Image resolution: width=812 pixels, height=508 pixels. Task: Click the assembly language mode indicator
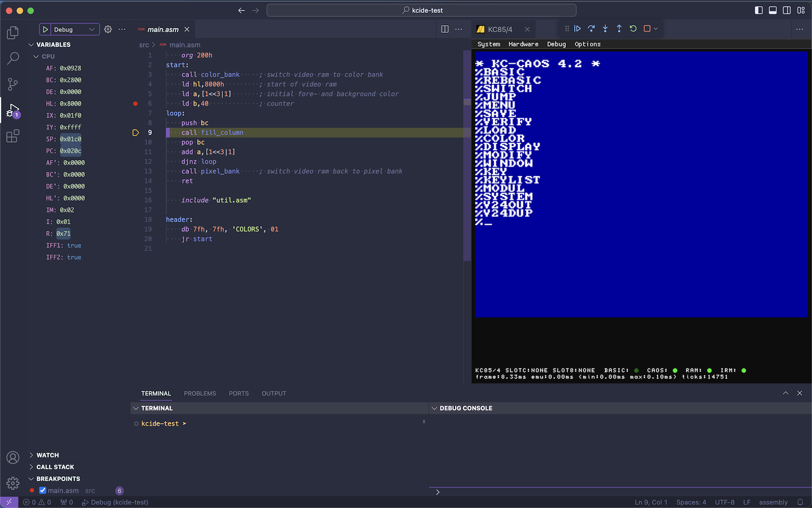[773, 502]
